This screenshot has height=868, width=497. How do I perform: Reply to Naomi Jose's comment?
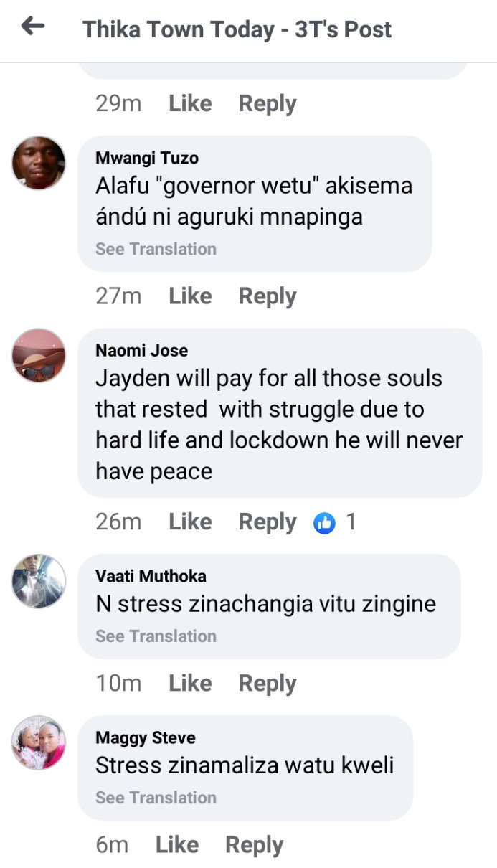268,522
